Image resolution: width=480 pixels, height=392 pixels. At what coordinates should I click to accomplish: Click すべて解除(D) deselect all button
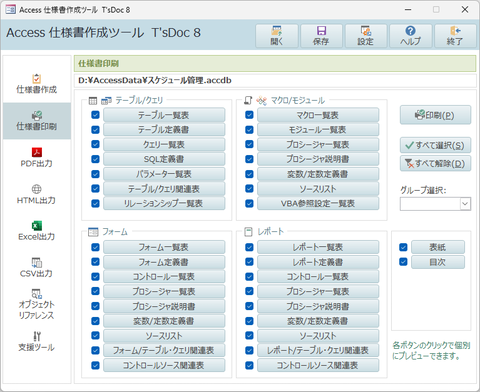435,163
